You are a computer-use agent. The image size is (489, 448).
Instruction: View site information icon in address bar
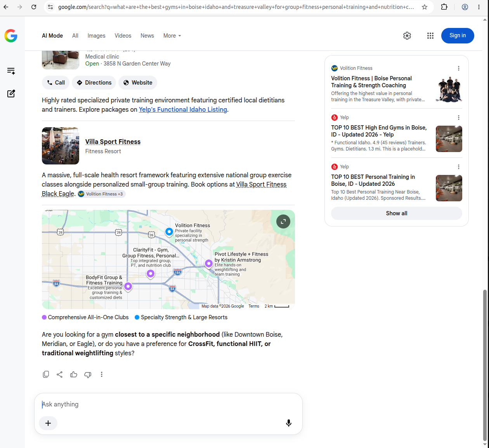tap(50, 7)
